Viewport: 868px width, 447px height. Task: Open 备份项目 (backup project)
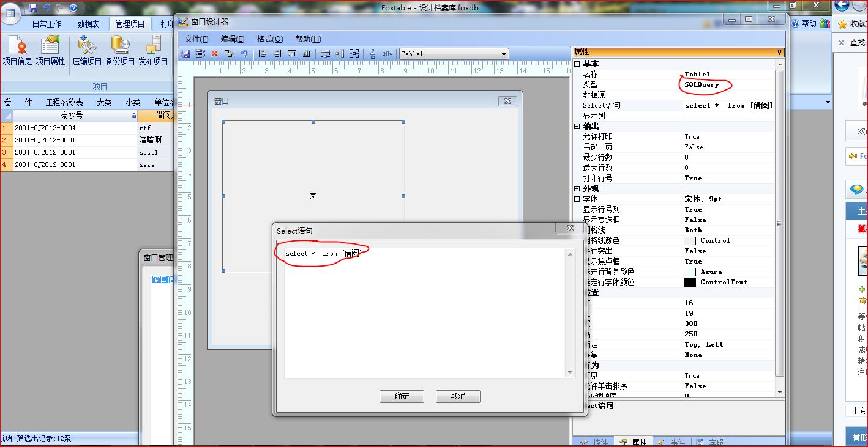[120, 50]
